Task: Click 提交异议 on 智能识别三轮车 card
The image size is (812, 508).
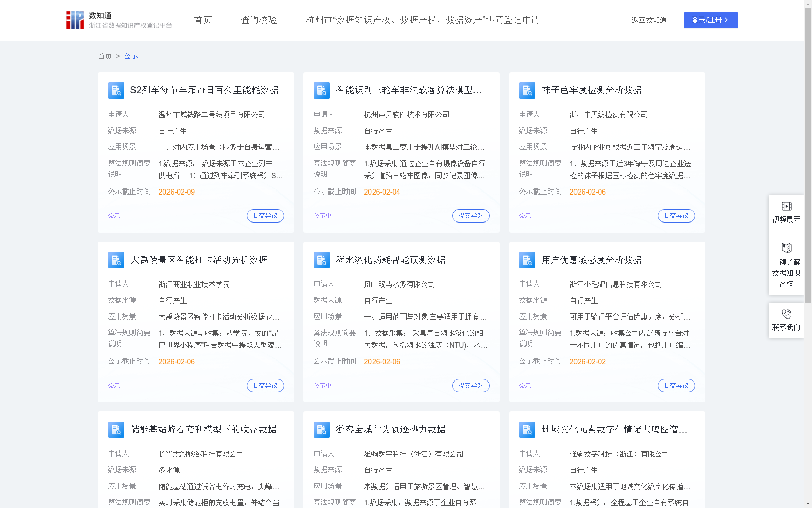Action: [471, 216]
